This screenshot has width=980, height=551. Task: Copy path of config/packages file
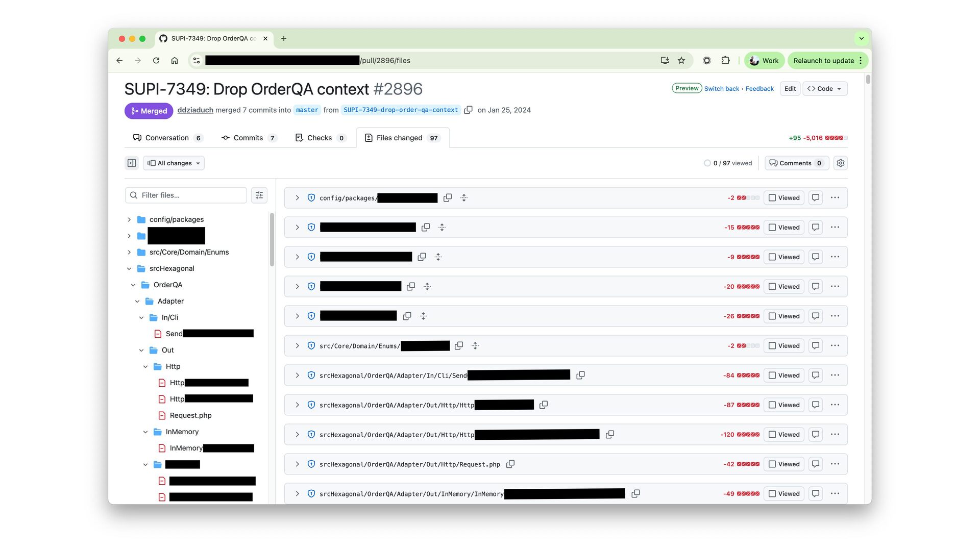[x=448, y=198]
